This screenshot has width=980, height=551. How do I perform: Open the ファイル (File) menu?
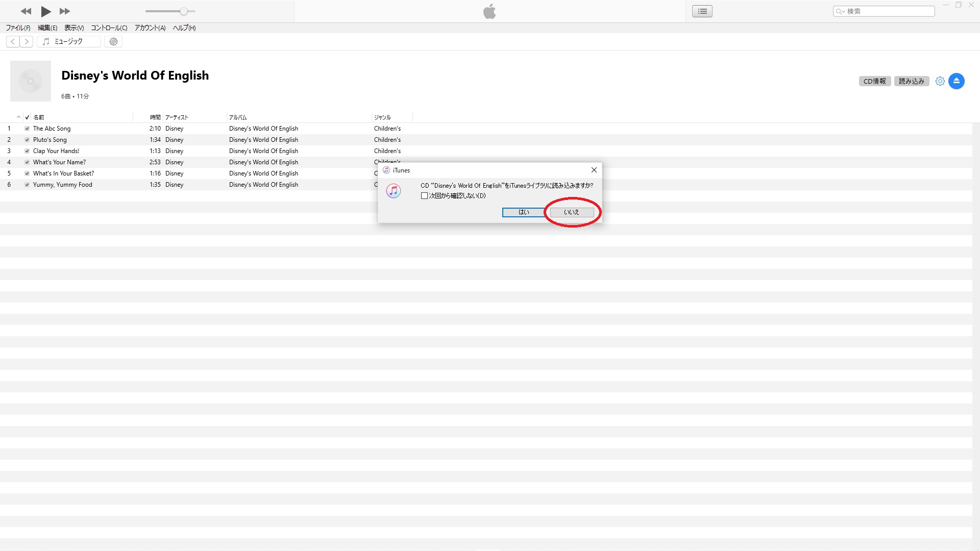(x=17, y=28)
